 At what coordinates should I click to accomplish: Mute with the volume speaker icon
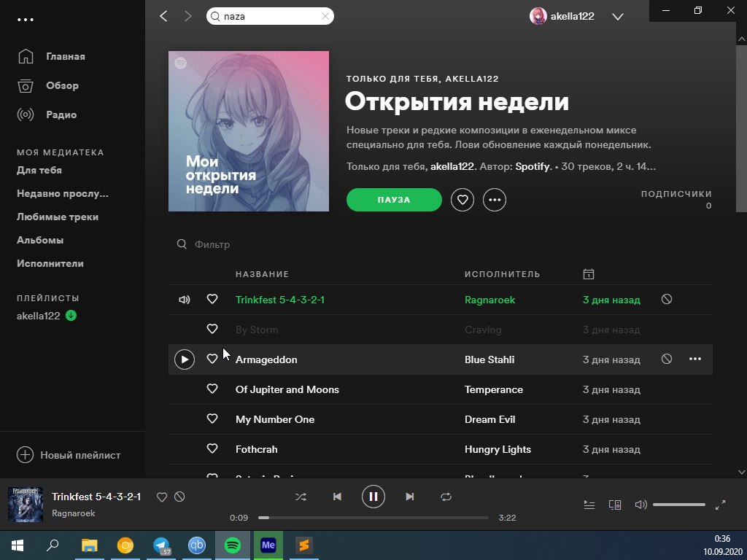tap(640, 505)
